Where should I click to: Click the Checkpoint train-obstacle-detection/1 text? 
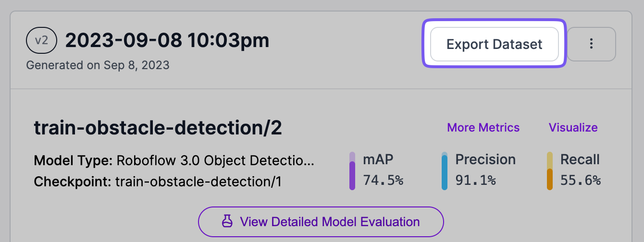tap(158, 182)
